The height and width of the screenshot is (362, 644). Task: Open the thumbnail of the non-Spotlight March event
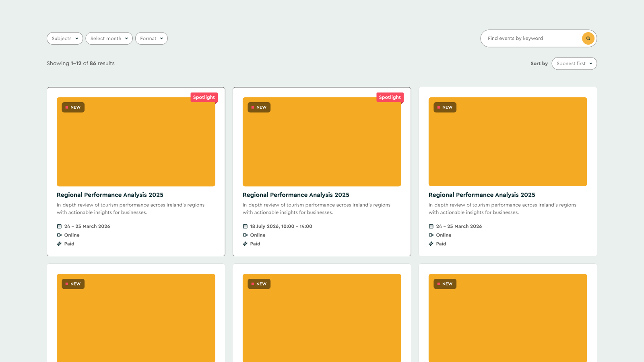[508, 142]
